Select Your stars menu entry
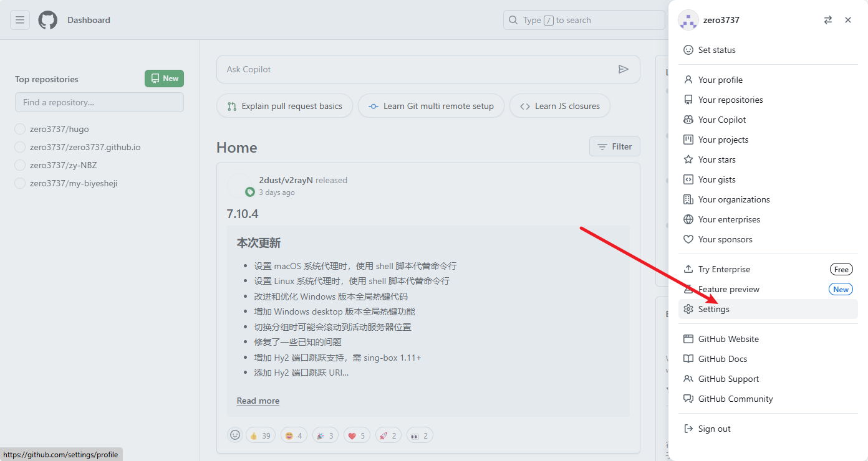 click(x=768, y=159)
